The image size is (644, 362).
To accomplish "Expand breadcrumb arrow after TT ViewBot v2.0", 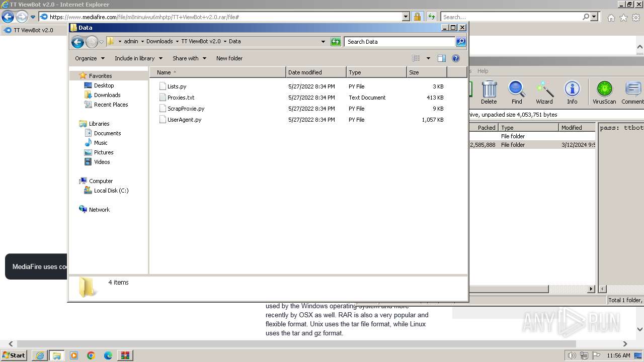I will point(224,42).
